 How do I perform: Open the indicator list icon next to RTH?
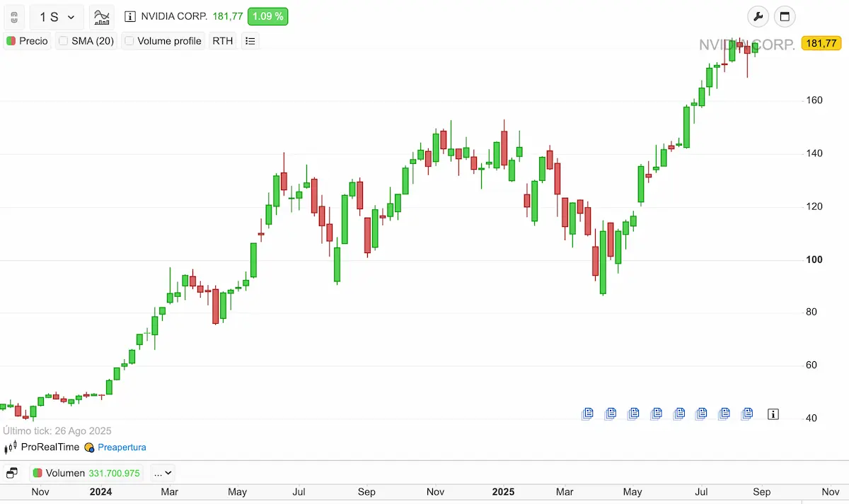click(250, 41)
